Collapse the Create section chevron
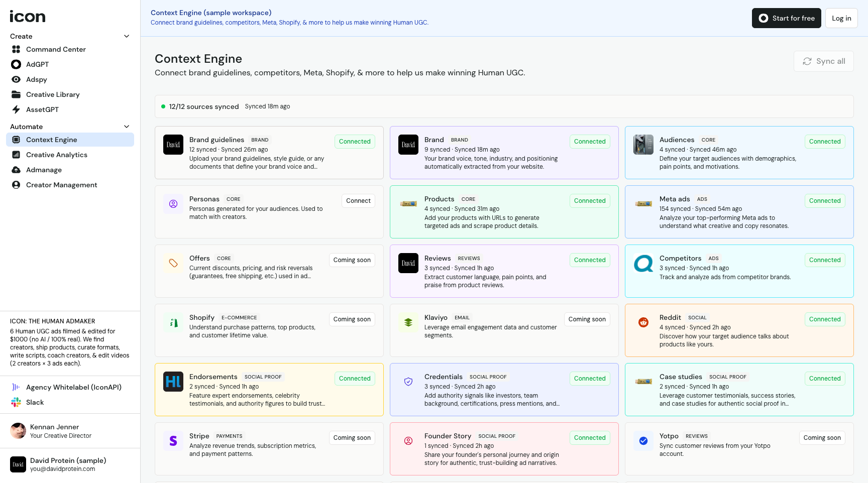 (x=127, y=36)
